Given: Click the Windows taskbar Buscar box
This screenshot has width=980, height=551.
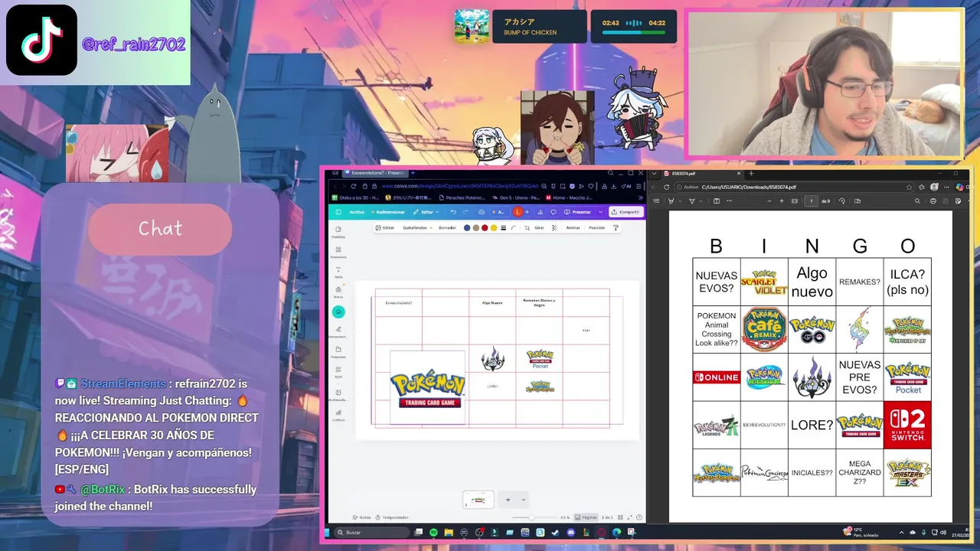Looking at the screenshot, I should pos(371,532).
